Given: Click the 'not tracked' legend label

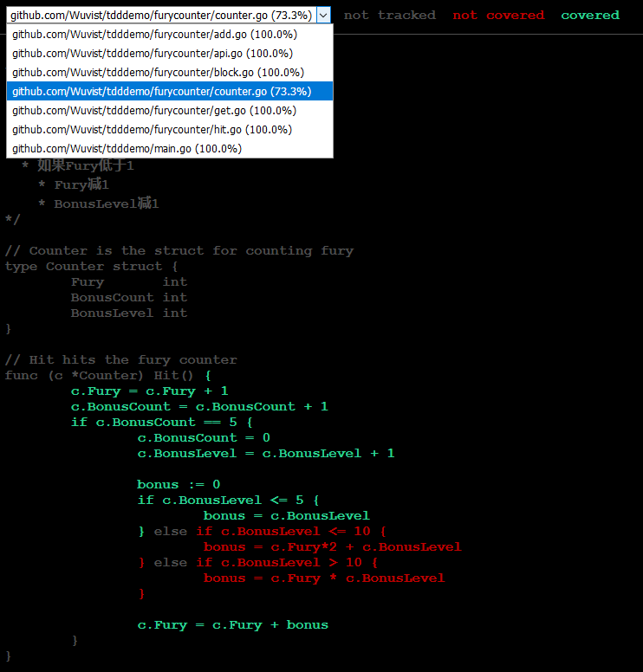Looking at the screenshot, I should pos(389,16).
